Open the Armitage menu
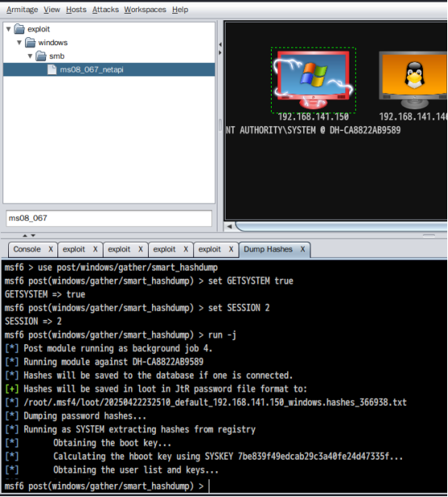This screenshot has width=448, height=497. [x=22, y=10]
